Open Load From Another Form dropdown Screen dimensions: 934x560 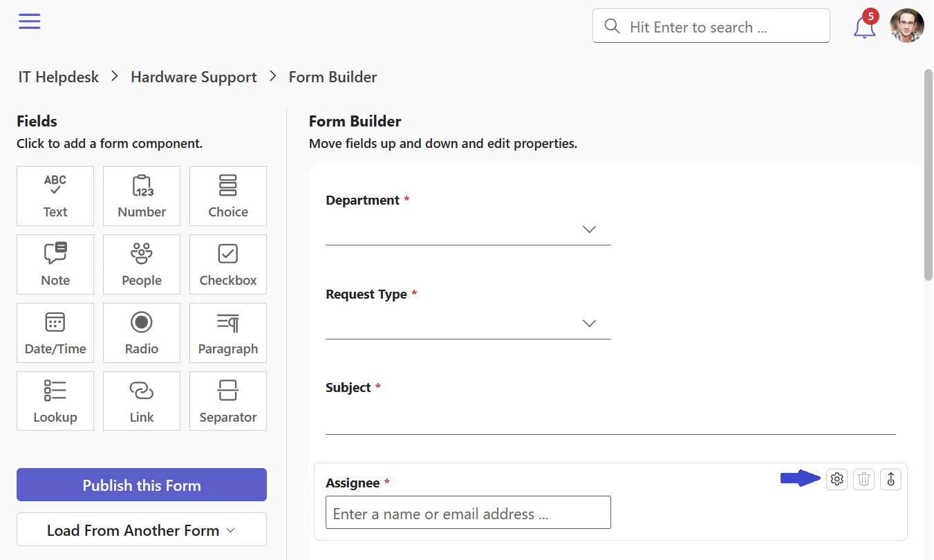tap(142, 530)
